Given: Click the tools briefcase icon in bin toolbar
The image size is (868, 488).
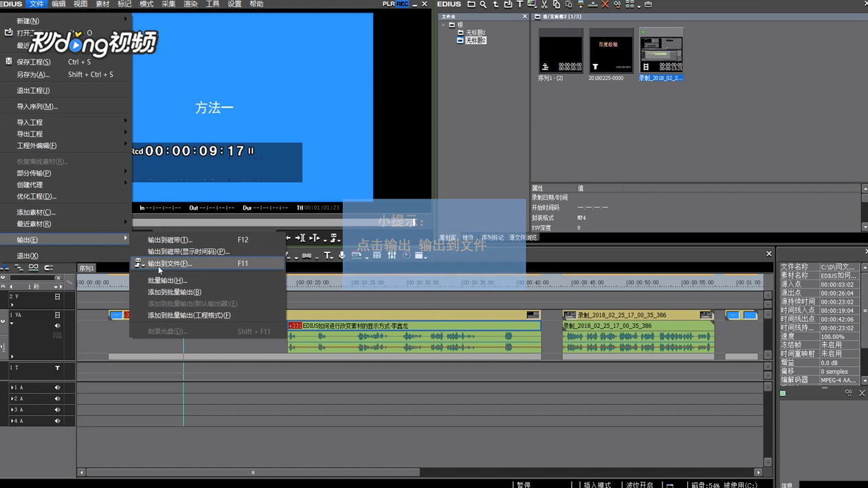Looking at the screenshot, I should tap(647, 4).
